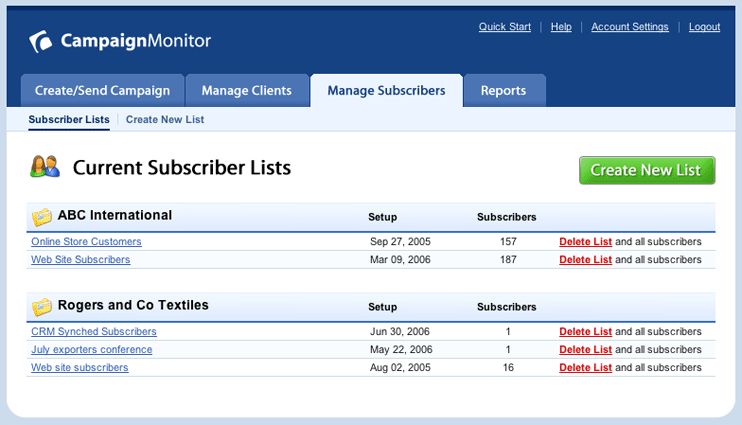Screen dimensions: 742x425
Task: Click subscriber count 1 in CRM Synched row
Action: tap(508, 331)
